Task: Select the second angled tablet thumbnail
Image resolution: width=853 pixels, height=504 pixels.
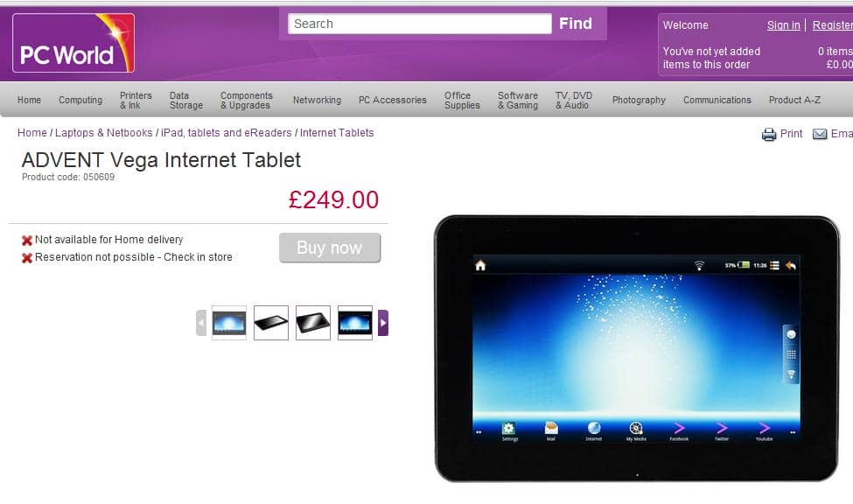Action: (x=271, y=323)
